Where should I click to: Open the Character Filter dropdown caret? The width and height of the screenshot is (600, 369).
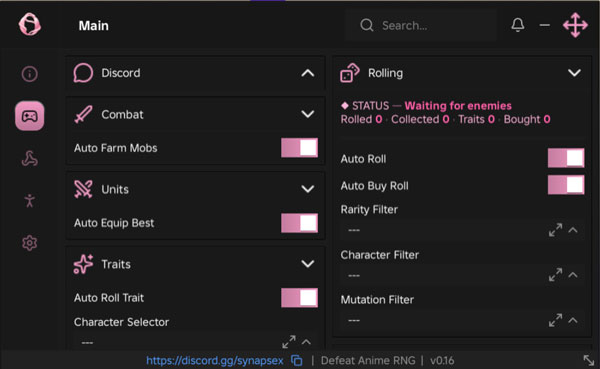coord(573,275)
